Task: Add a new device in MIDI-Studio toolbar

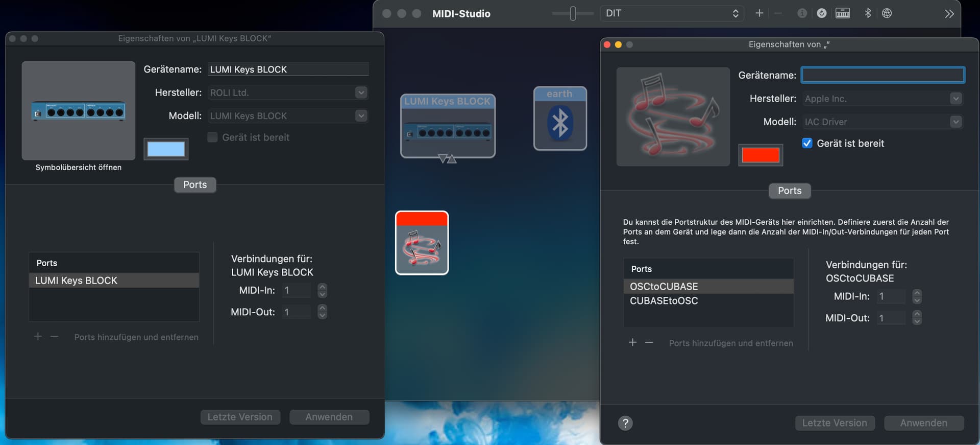Action: [x=759, y=13]
